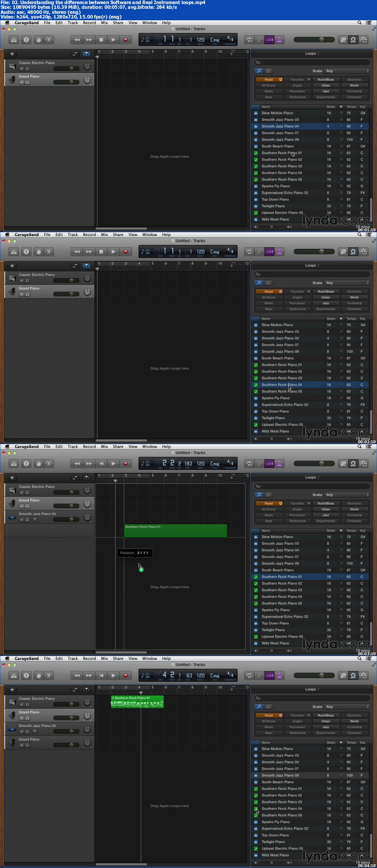Image resolution: width=377 pixels, height=868 pixels.
Task: Click Fast Forward in the 00:01:10 frame
Action: tap(89, 40)
